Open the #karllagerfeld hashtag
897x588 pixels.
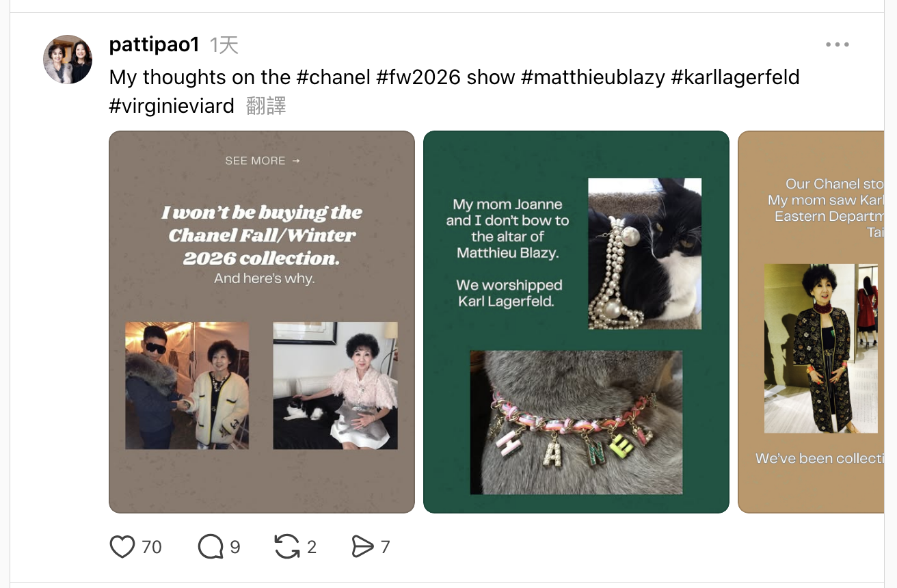point(735,77)
